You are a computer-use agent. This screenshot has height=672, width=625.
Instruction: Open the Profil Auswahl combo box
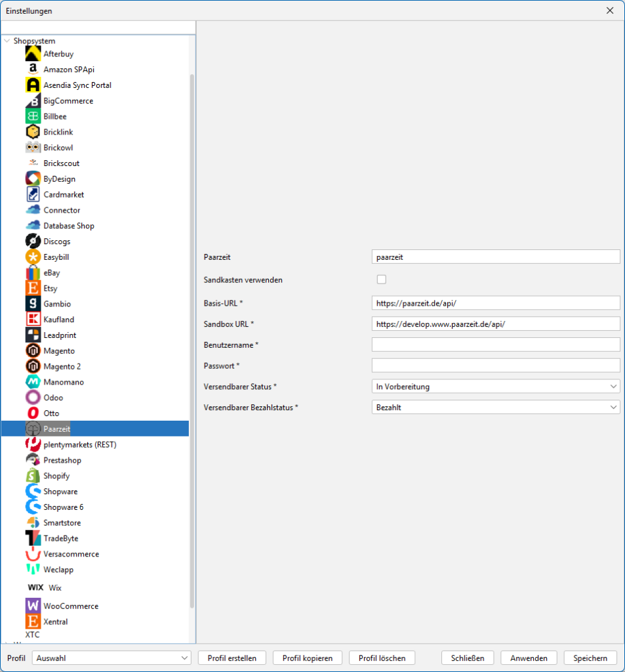click(112, 658)
